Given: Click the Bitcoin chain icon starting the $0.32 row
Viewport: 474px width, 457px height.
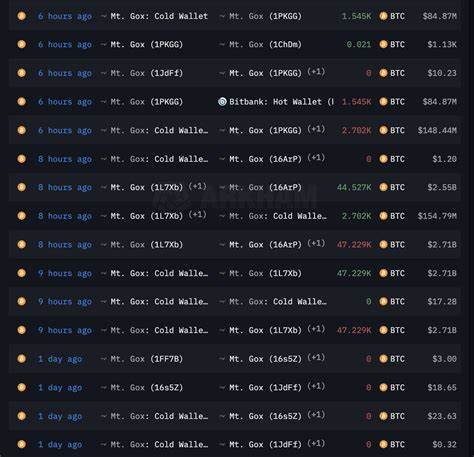Looking at the screenshot, I should point(22,444).
